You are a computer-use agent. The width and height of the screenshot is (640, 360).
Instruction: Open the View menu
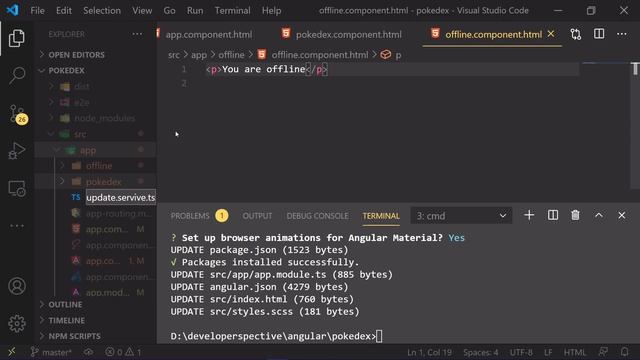[142, 11]
